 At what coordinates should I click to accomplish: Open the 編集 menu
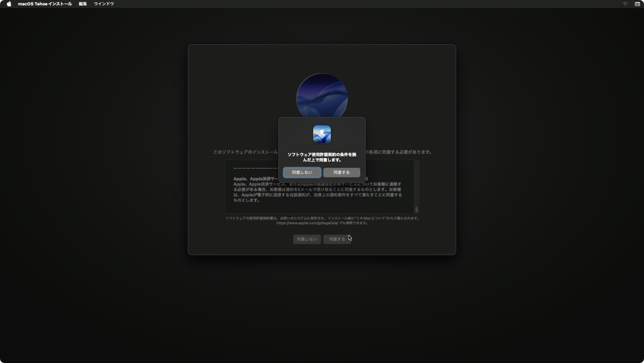point(83,4)
